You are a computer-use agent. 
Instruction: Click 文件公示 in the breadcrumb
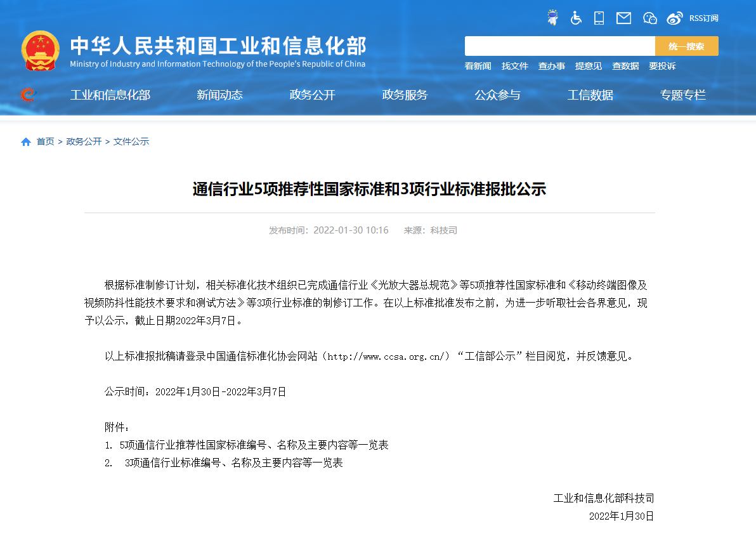coord(131,141)
